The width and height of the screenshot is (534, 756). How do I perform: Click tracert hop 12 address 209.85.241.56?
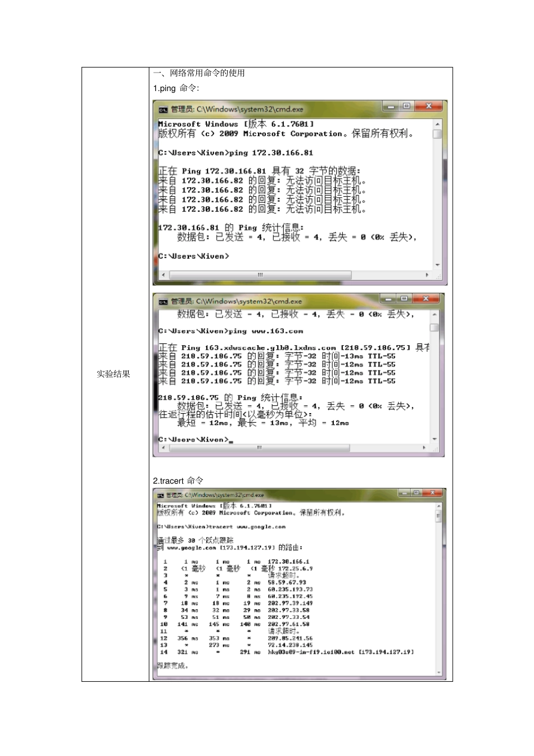290,639
